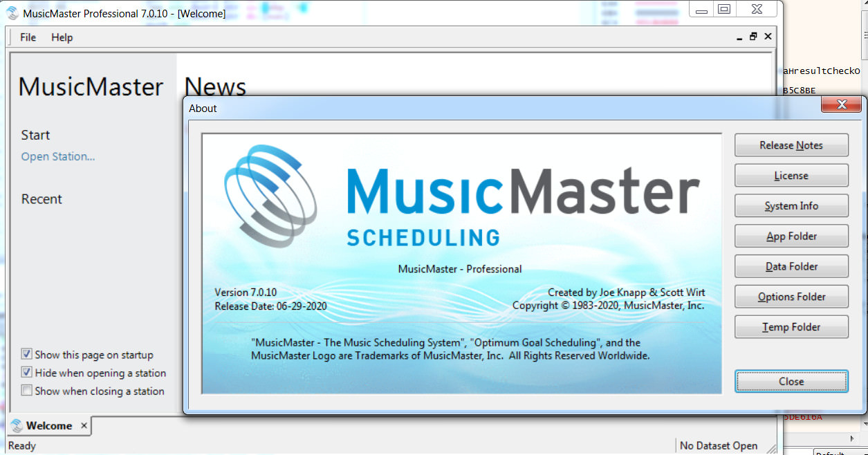Open the Options Folder
Viewport: 868px width, 455px height.
[791, 297]
